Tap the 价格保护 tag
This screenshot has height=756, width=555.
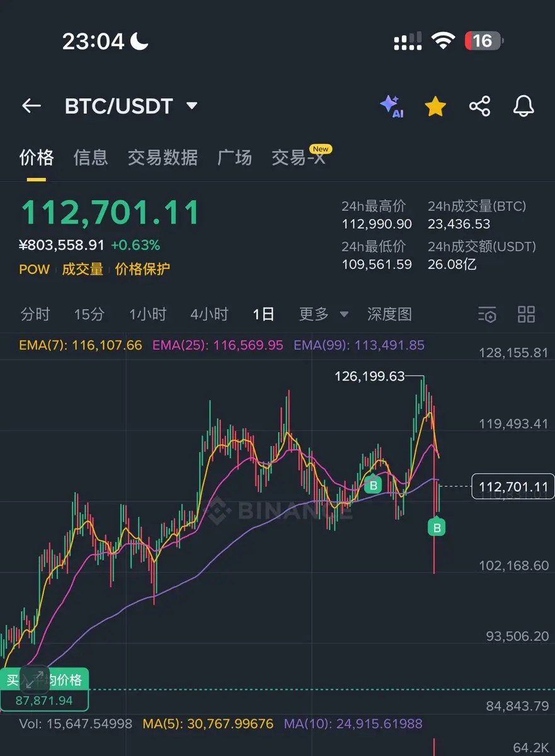click(x=142, y=269)
